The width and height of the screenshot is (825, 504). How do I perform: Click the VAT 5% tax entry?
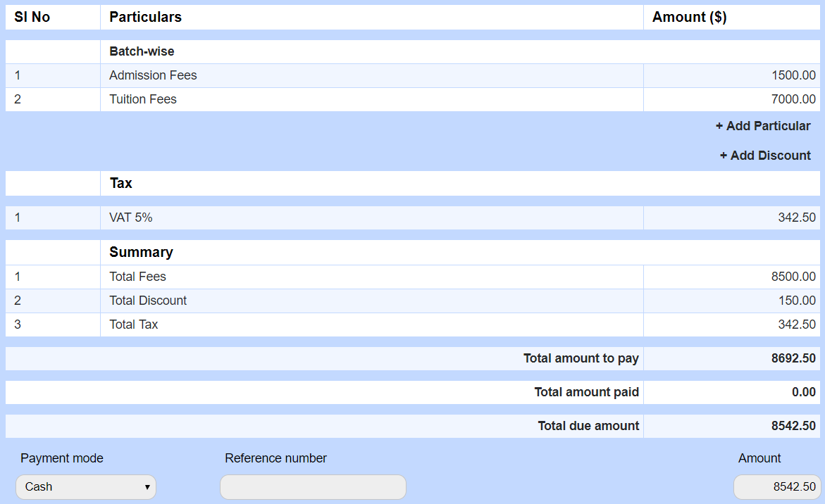pos(131,218)
